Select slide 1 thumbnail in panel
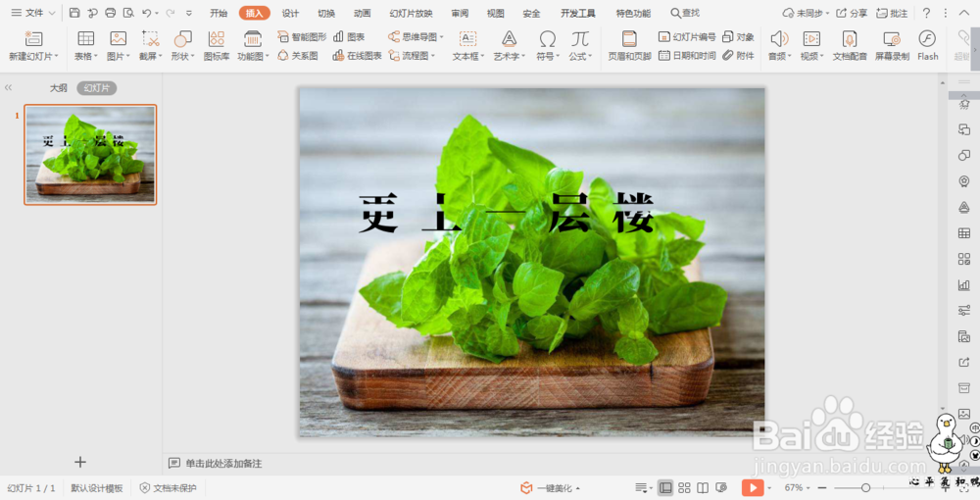The height and width of the screenshot is (500, 980). (90, 154)
